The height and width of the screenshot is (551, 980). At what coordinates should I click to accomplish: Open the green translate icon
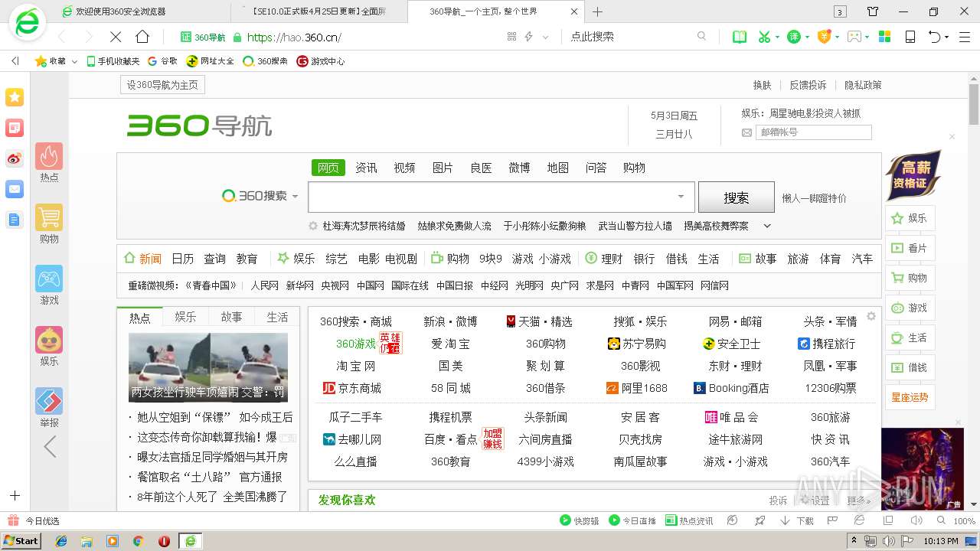(x=795, y=37)
